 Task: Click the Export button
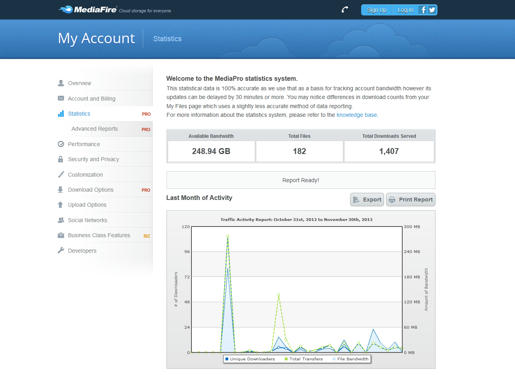tap(367, 200)
